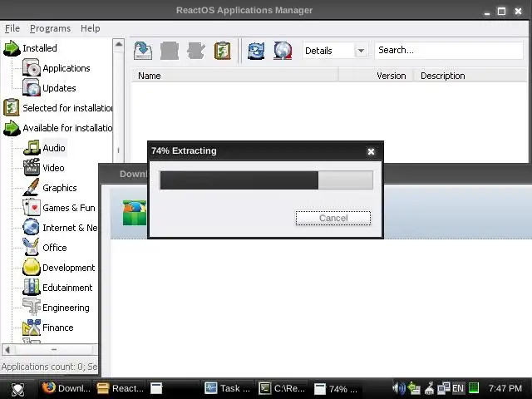532x399 pixels.
Task: Switch to 74% ... taskbar item
Action: pos(337,388)
